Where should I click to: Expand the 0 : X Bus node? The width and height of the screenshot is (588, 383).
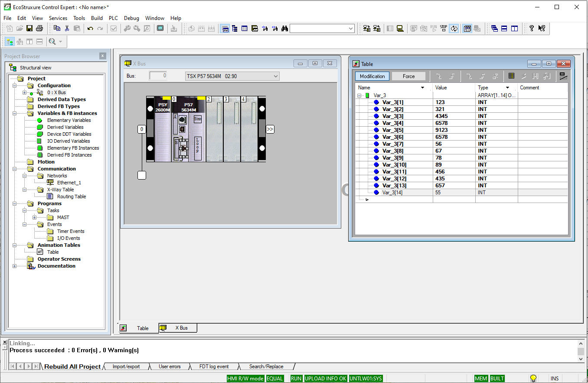25,92
